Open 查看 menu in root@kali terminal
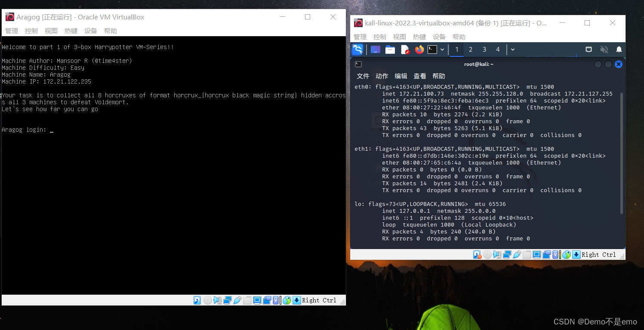644x330 pixels. (420, 76)
